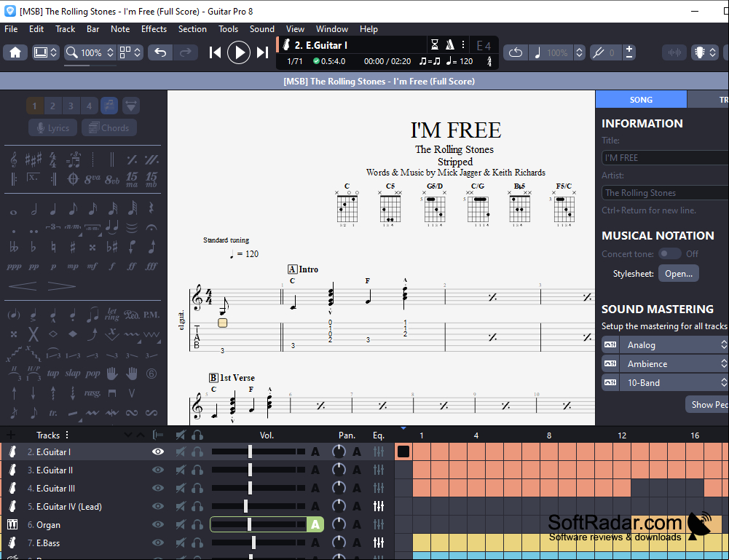This screenshot has width=729, height=560.
Task: Open the Sound menu
Action: [x=261, y=29]
